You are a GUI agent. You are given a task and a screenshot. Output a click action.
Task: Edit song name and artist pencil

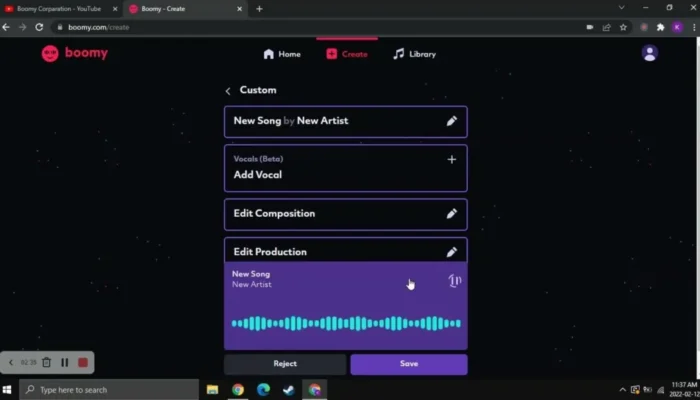coord(452,121)
